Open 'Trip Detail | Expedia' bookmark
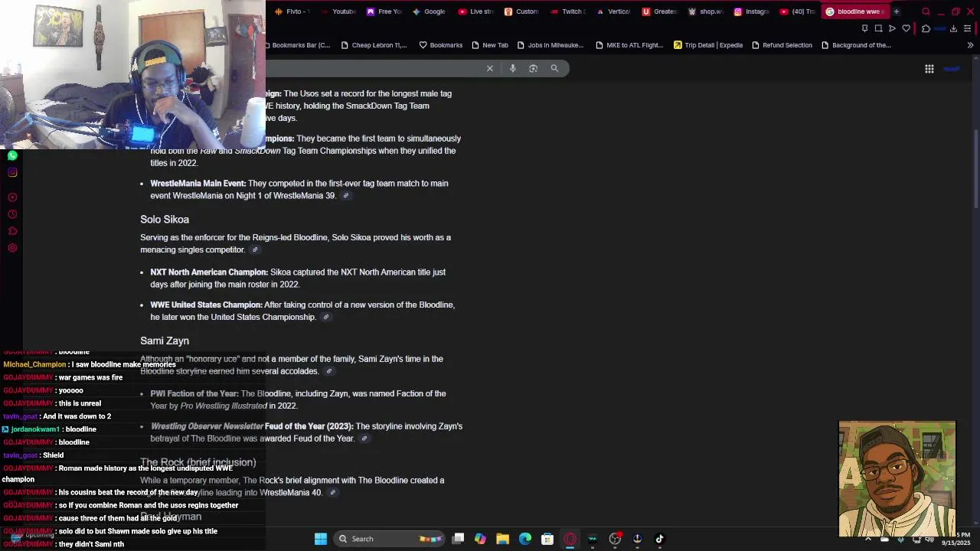Screen dimensions: 980x551 (x=708, y=45)
